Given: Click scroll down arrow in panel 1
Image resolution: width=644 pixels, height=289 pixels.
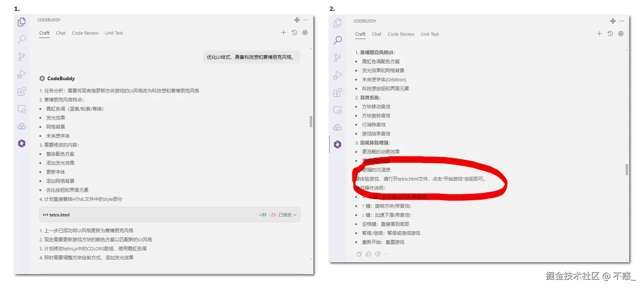Looking at the screenshot, I should coord(311,259).
